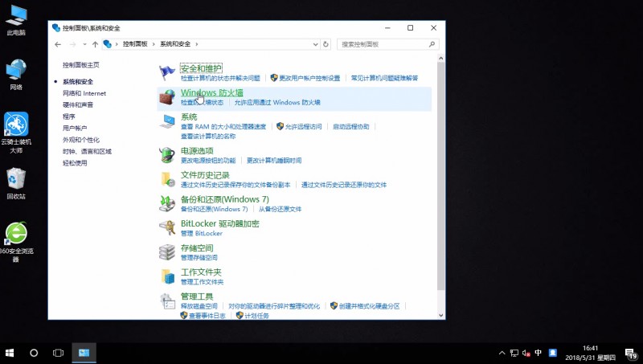Launch 360安全浏览器 desktop shortcut
This screenshot has height=364, width=643.
(x=16, y=242)
